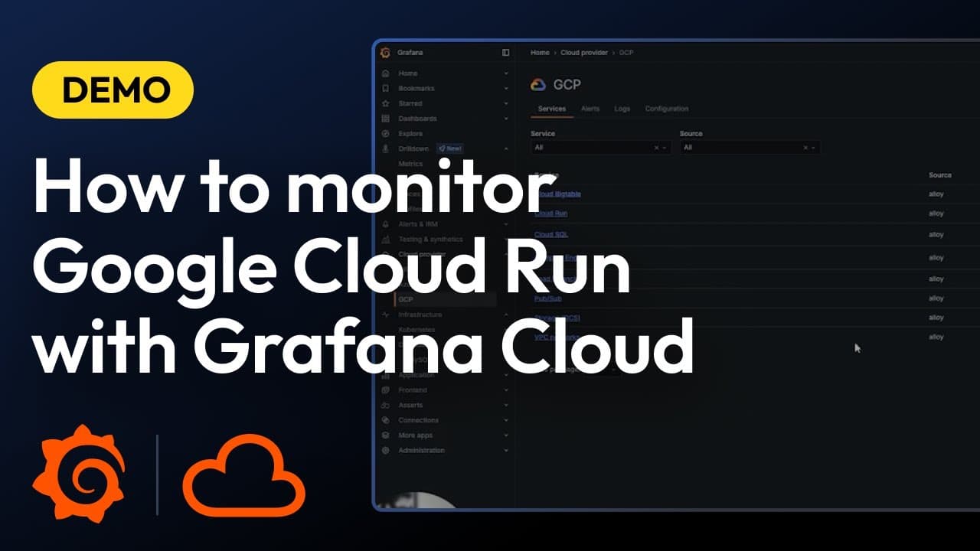Click the large Grafana logo at bottom left

(78, 474)
